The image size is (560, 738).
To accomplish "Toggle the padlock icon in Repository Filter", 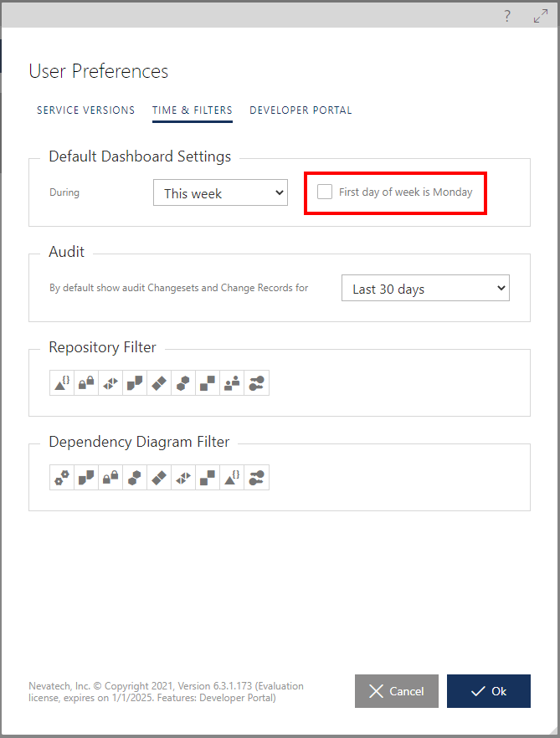I will pos(86,383).
